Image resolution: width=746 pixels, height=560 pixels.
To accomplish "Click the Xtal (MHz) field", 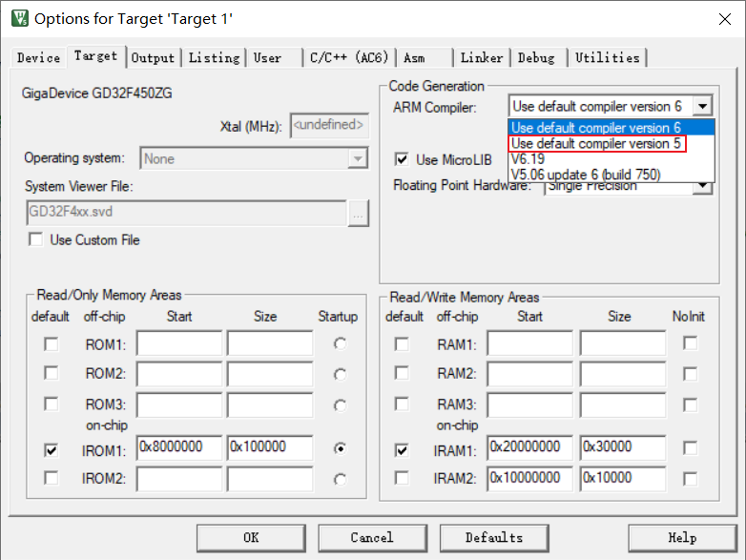I will pyautogui.click(x=330, y=126).
